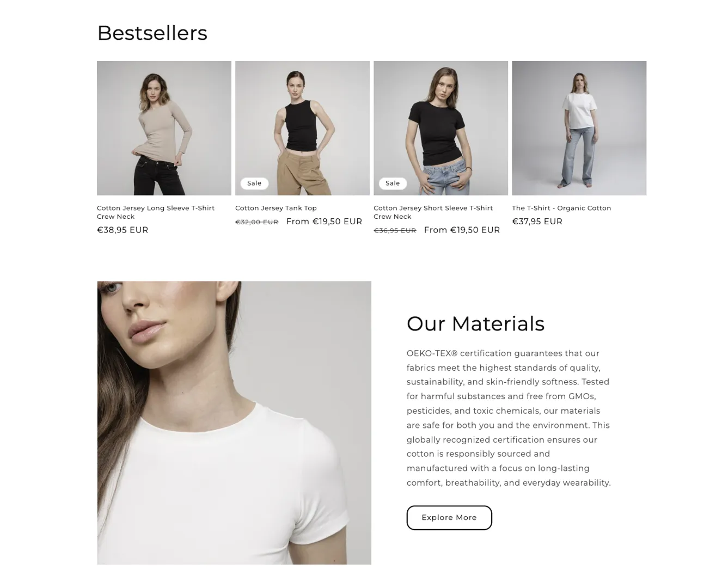Click the €37,95 EUR price
Viewport: 710px width, 588px height.
click(537, 222)
